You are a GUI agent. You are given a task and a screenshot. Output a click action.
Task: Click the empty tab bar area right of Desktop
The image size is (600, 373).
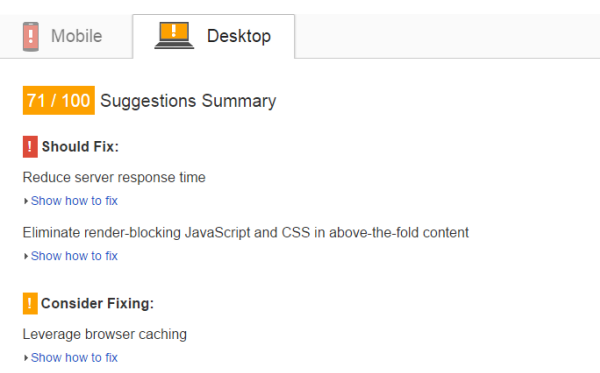(x=447, y=36)
